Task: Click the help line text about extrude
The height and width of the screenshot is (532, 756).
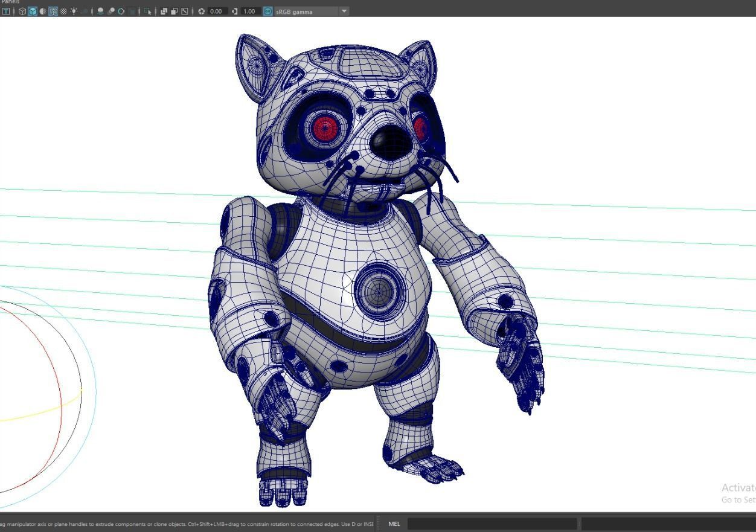Action: tap(187, 524)
